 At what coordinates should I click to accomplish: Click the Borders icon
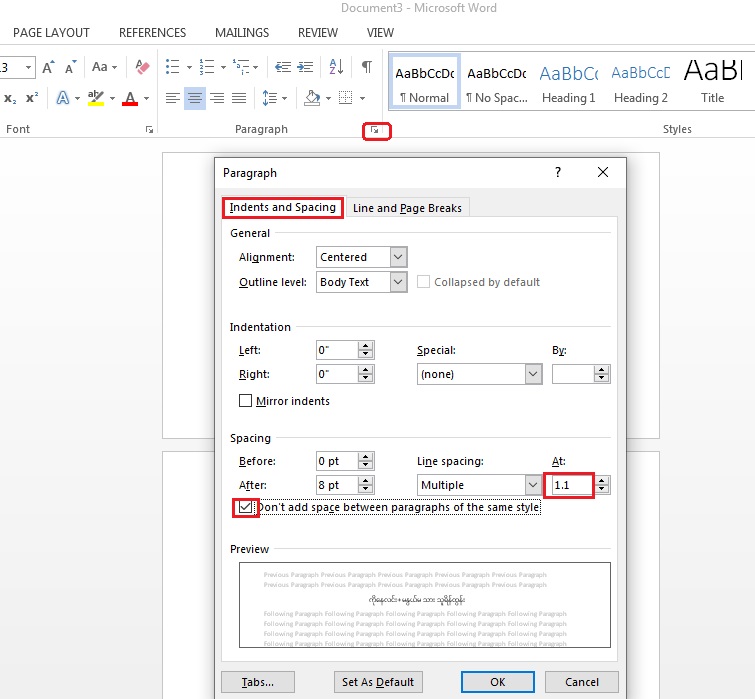345,98
